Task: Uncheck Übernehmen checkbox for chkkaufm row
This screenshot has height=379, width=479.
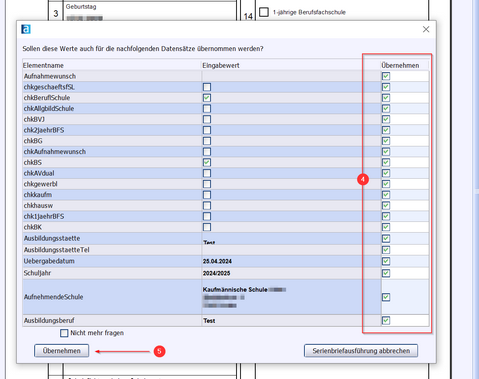Action: pyautogui.click(x=386, y=195)
